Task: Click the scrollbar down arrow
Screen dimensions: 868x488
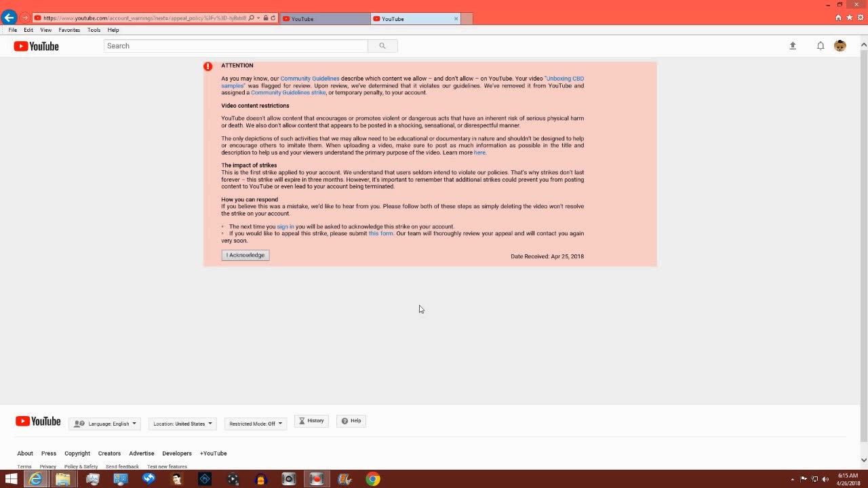Action: click(x=863, y=460)
